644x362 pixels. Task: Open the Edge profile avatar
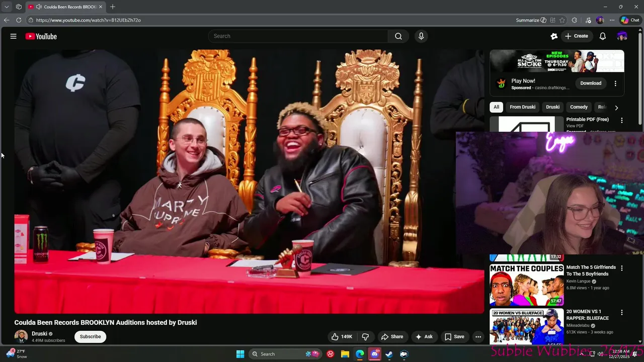pyautogui.click(x=600, y=20)
